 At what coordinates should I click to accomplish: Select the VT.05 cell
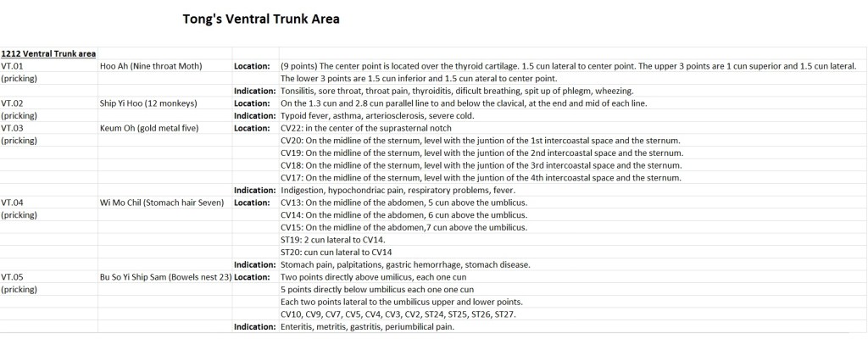(x=13, y=277)
